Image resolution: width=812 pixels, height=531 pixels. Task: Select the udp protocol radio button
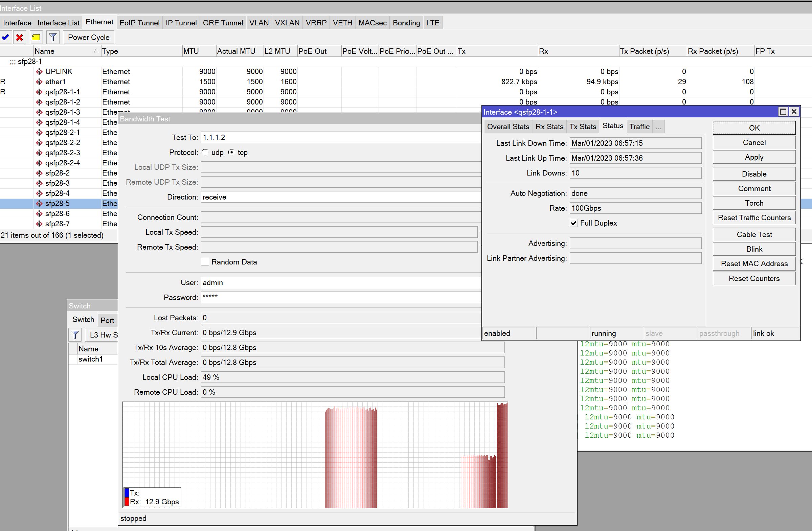point(205,152)
